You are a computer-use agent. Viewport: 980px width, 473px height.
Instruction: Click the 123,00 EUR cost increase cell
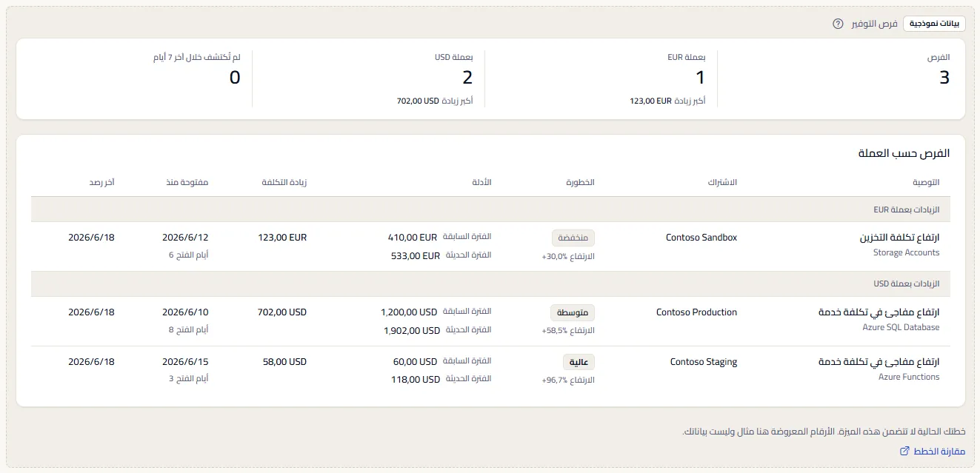tap(282, 238)
